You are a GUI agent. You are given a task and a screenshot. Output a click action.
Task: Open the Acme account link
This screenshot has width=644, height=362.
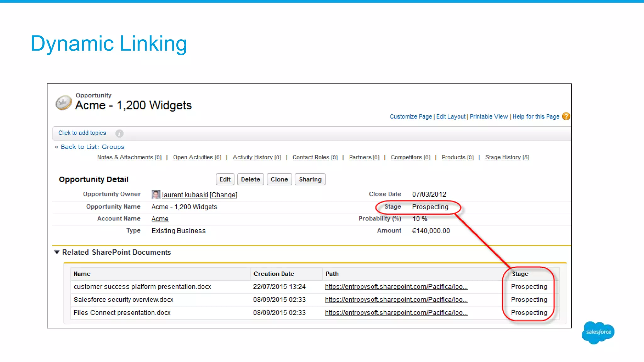[x=160, y=219]
